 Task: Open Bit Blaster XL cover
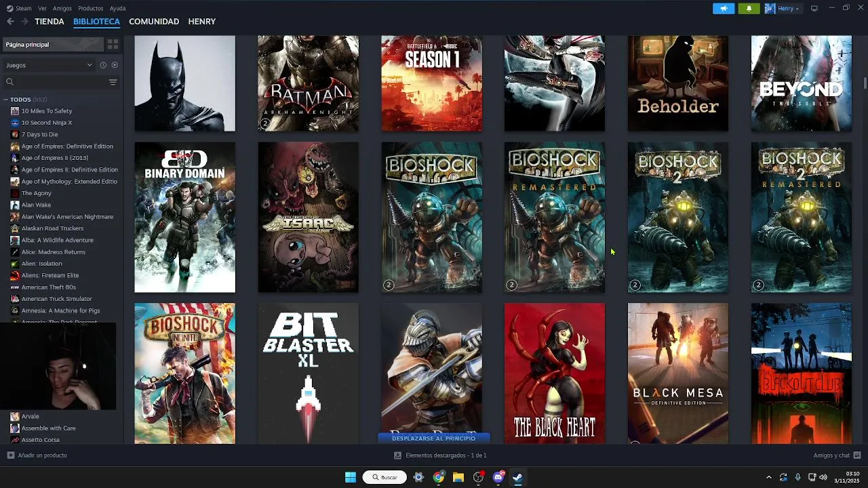tap(308, 373)
